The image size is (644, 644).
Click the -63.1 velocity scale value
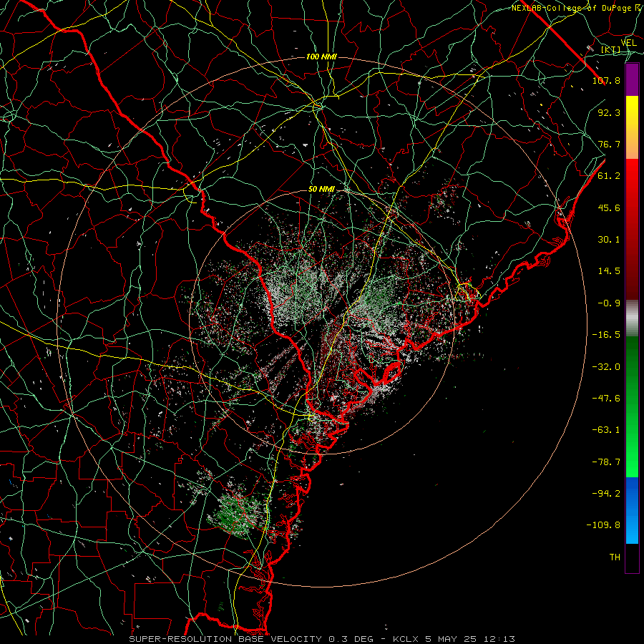(x=606, y=430)
